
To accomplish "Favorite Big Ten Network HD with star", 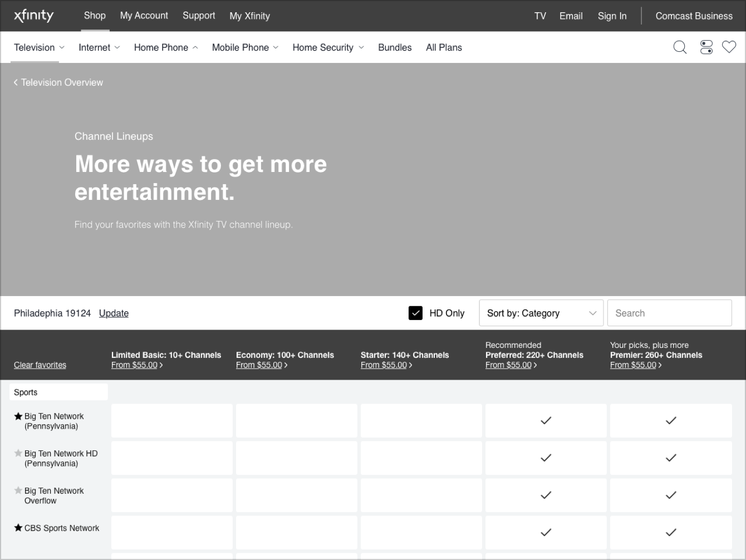I will [18, 454].
